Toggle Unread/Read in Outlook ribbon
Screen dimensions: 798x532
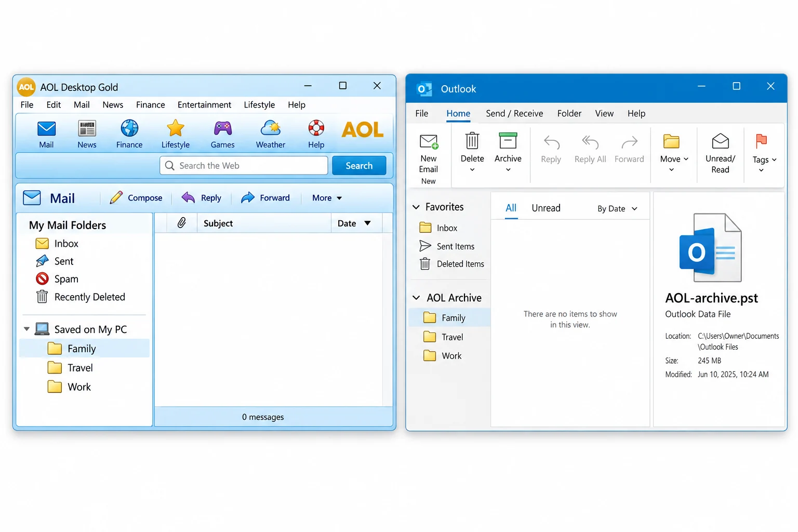pyautogui.click(x=720, y=153)
